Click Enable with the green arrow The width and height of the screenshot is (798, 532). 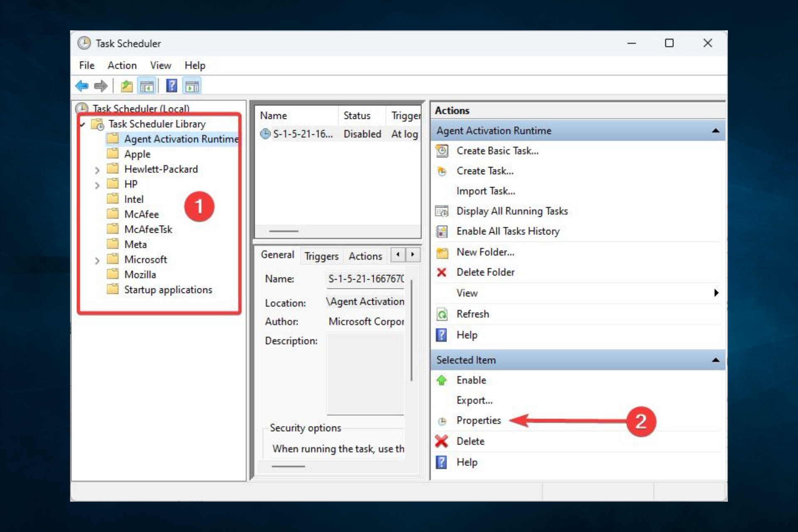[x=471, y=380]
